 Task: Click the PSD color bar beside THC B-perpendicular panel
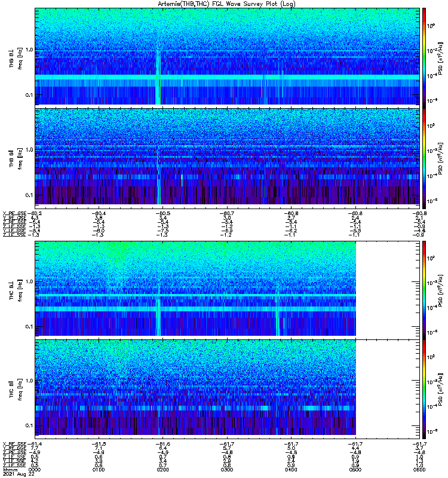424,290
